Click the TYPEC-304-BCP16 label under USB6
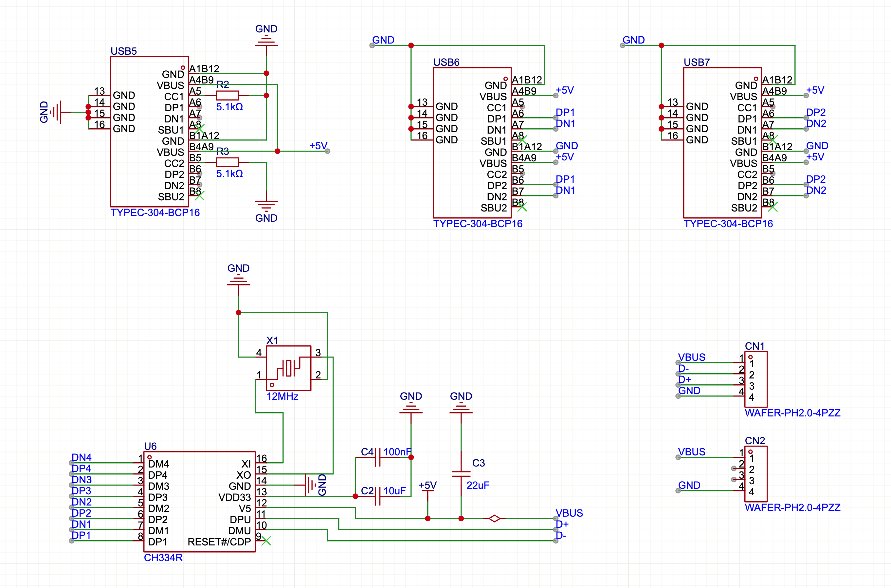 click(x=478, y=224)
